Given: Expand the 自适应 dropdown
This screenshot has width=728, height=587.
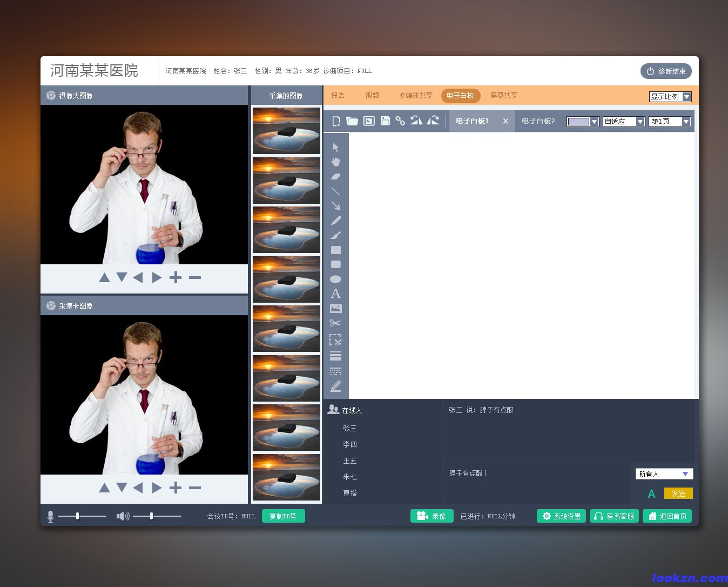Looking at the screenshot, I should tap(624, 122).
